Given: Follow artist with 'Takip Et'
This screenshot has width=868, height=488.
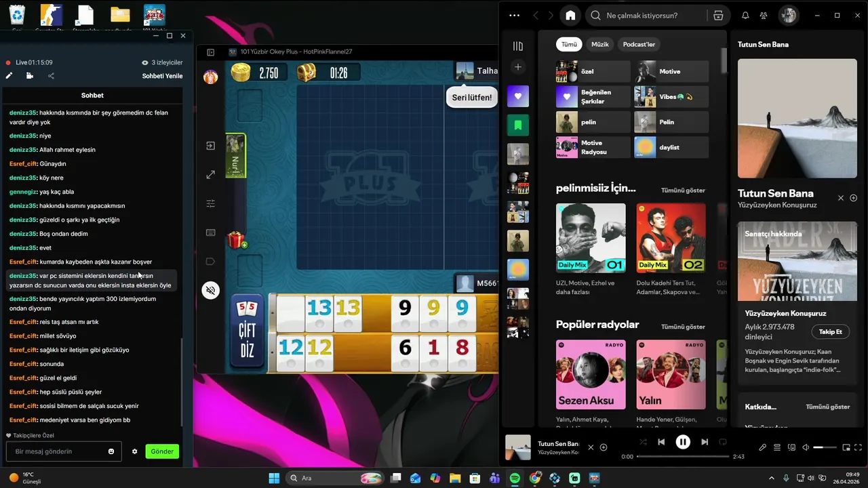Looking at the screenshot, I should pos(830,331).
